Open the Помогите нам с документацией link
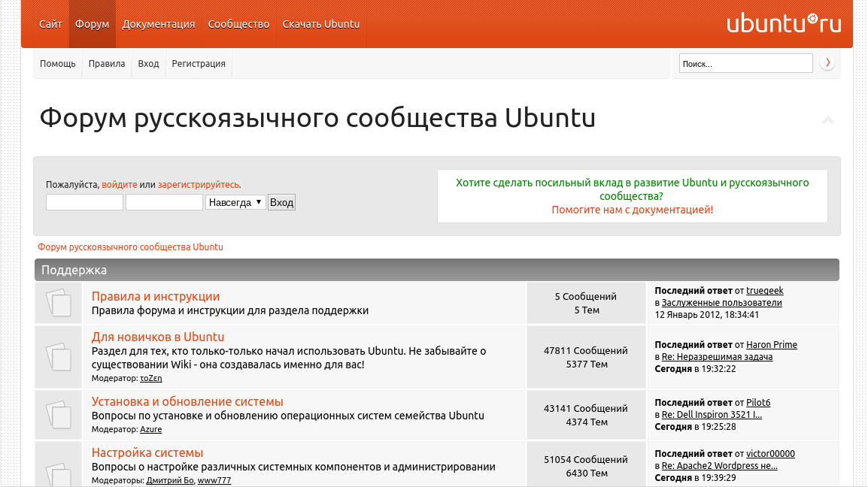This screenshot has height=487, width=868. point(632,210)
